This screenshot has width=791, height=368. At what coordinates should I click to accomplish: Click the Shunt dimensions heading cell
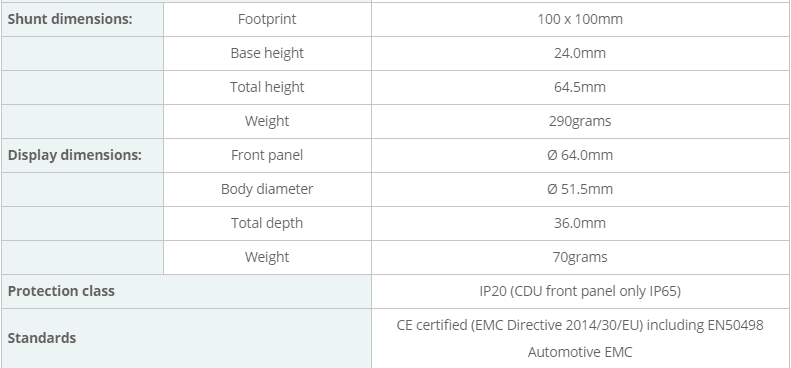[x=82, y=19]
